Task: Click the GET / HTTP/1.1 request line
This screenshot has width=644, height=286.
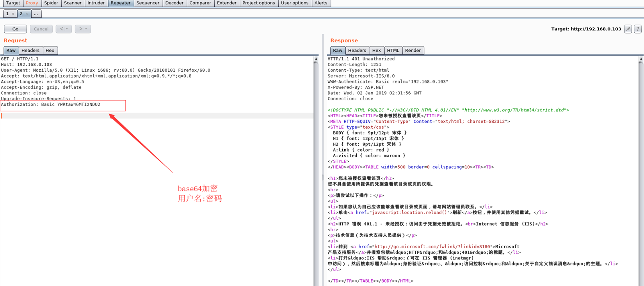Action: point(20,59)
